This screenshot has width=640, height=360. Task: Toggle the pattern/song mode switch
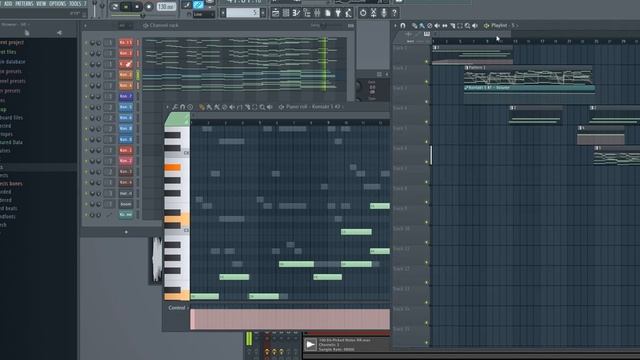pos(115,7)
